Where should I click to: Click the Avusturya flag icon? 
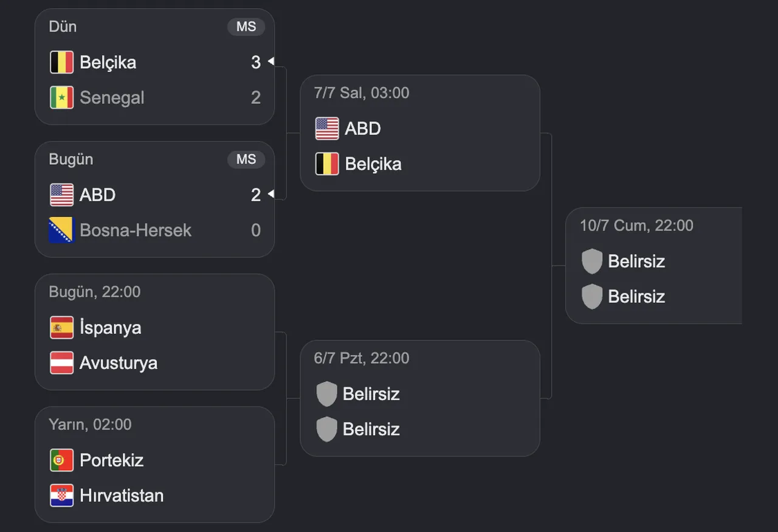click(x=61, y=362)
